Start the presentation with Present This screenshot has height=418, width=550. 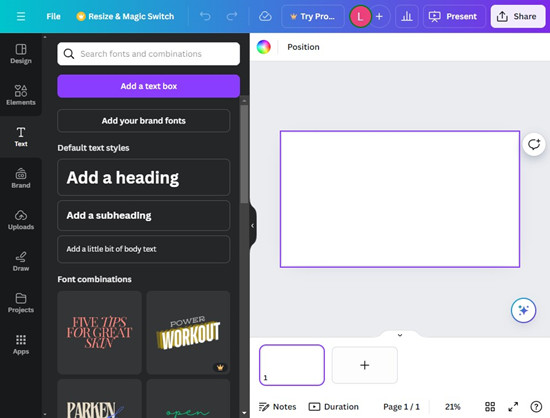click(454, 16)
